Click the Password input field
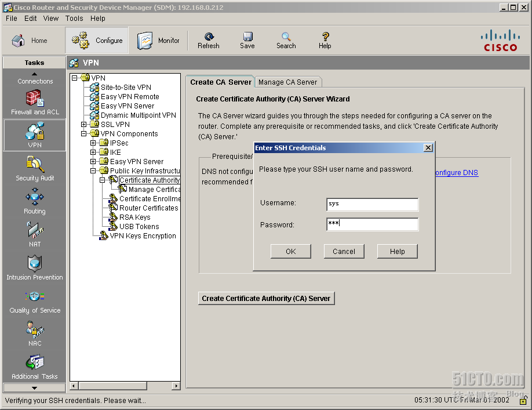Image resolution: width=532 pixels, height=410 pixels. click(372, 224)
